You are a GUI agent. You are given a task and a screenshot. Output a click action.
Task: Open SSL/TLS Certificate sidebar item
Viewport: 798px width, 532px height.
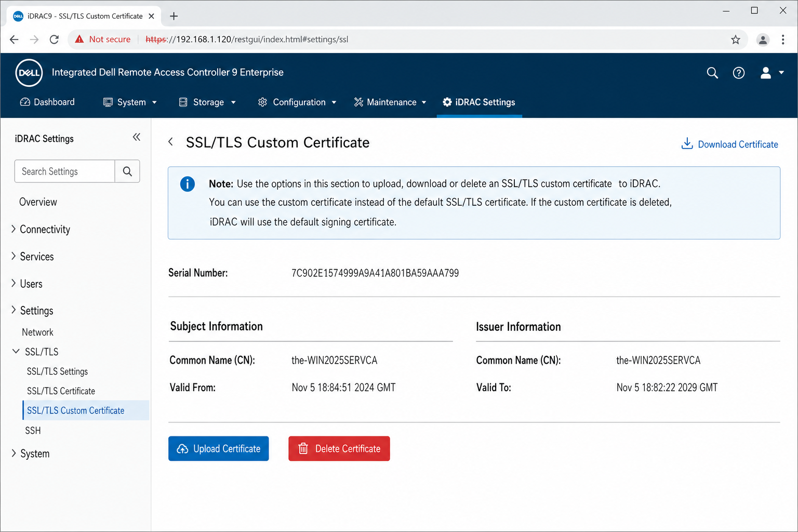tap(61, 391)
